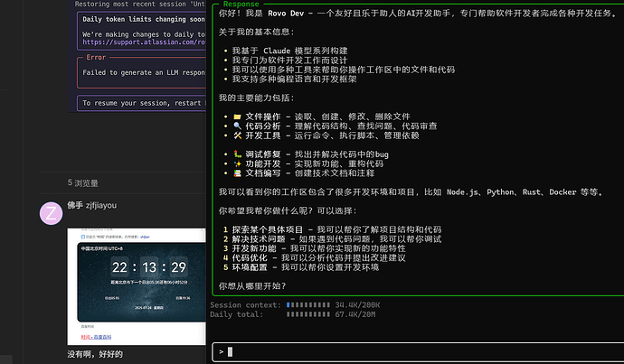Image resolution: width=624 pixels, height=364 pixels.
Task: Click the books emoji beside 文档编写
Action: tap(237, 173)
